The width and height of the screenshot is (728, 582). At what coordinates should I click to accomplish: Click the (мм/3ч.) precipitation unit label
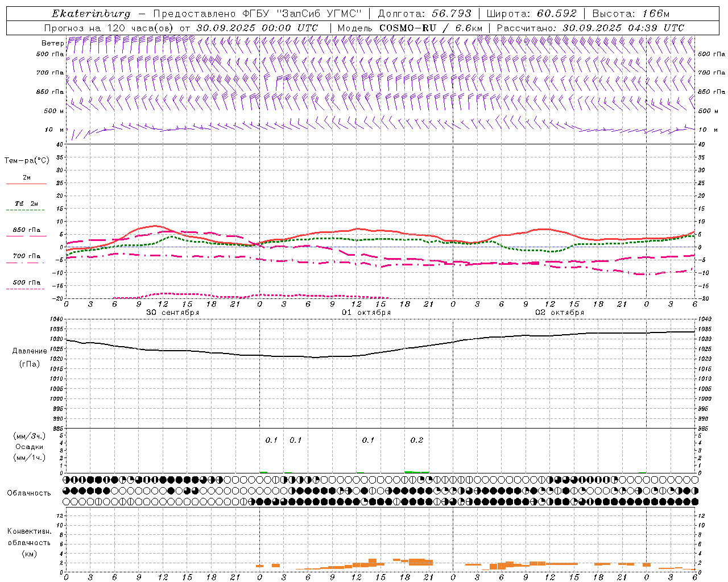(x=30, y=436)
